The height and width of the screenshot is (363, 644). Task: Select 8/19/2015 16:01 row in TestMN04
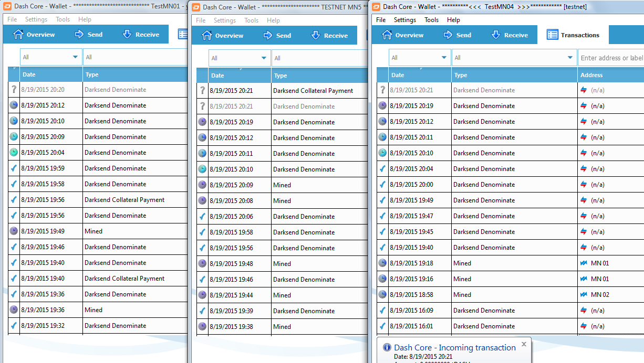[x=511, y=326]
